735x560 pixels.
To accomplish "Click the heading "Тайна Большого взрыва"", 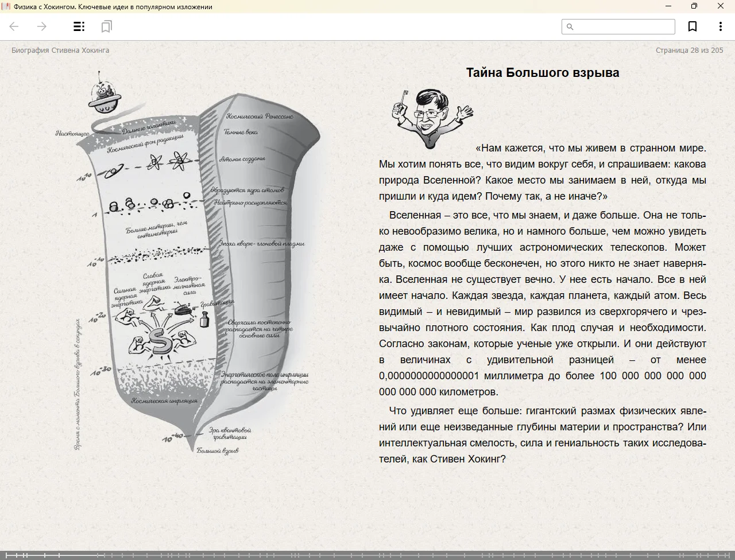I will tap(543, 73).
